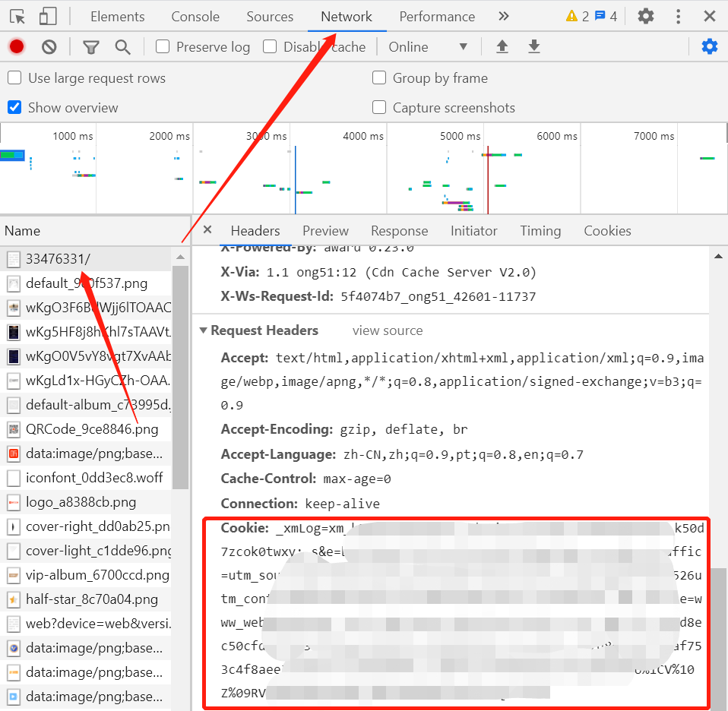This screenshot has width=728, height=711.
Task: Open DevTools three-dot customize menu
Action: click(x=679, y=16)
